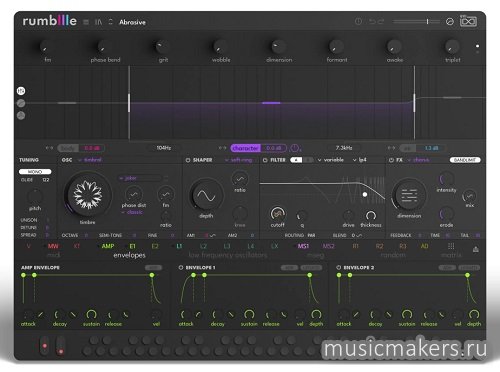Screen dimensions: 500x372
Task: Open the modulation matrix grid icon
Action: pyautogui.click(x=451, y=246)
